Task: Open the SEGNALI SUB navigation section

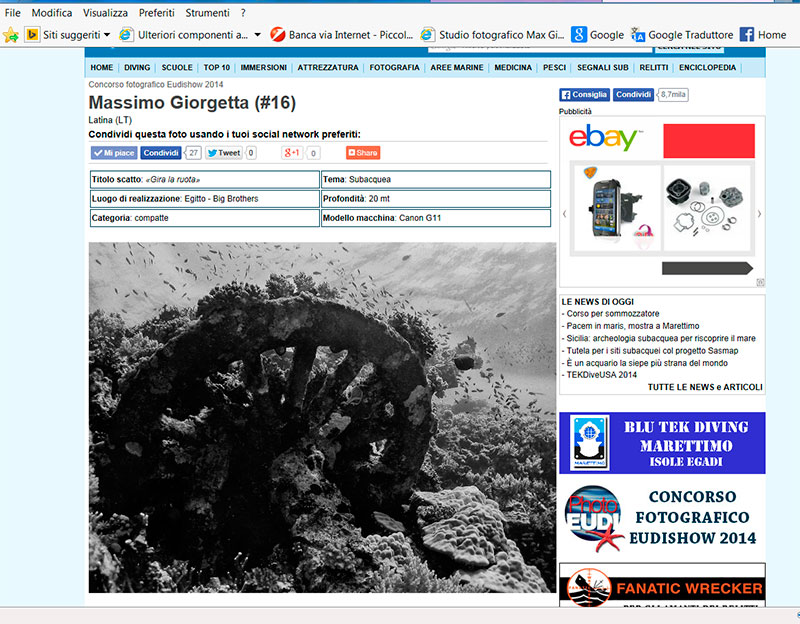Action: (x=603, y=67)
